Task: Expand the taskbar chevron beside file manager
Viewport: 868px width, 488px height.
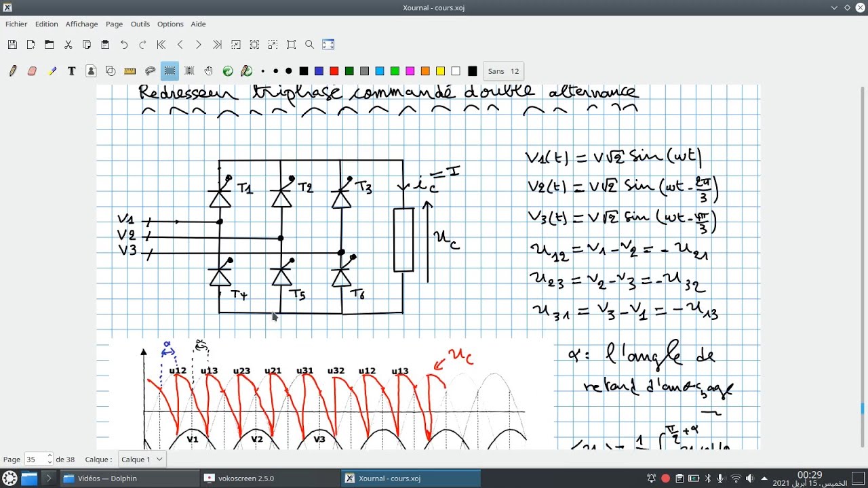Action: pyautogui.click(x=48, y=479)
